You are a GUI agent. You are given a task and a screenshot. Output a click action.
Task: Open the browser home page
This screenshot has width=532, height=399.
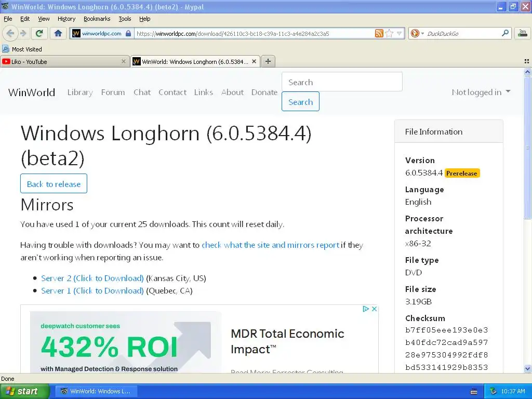pyautogui.click(x=58, y=33)
